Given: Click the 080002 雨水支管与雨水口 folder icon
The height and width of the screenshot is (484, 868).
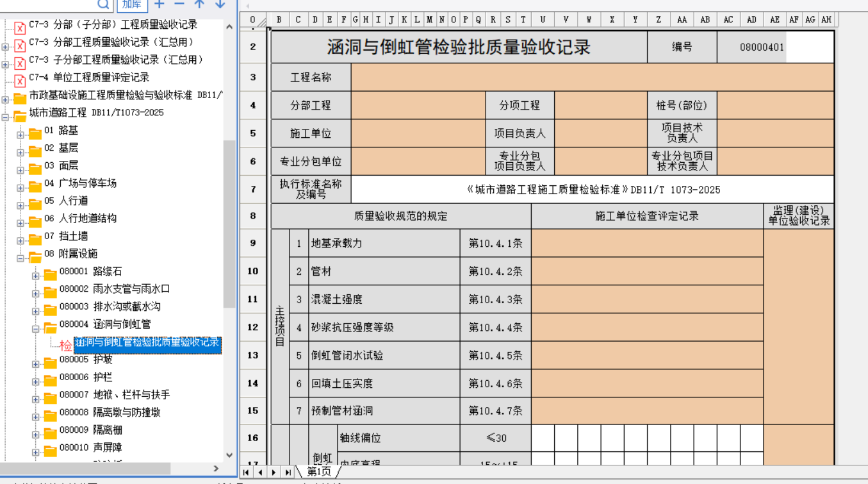Looking at the screenshot, I should [x=50, y=292].
